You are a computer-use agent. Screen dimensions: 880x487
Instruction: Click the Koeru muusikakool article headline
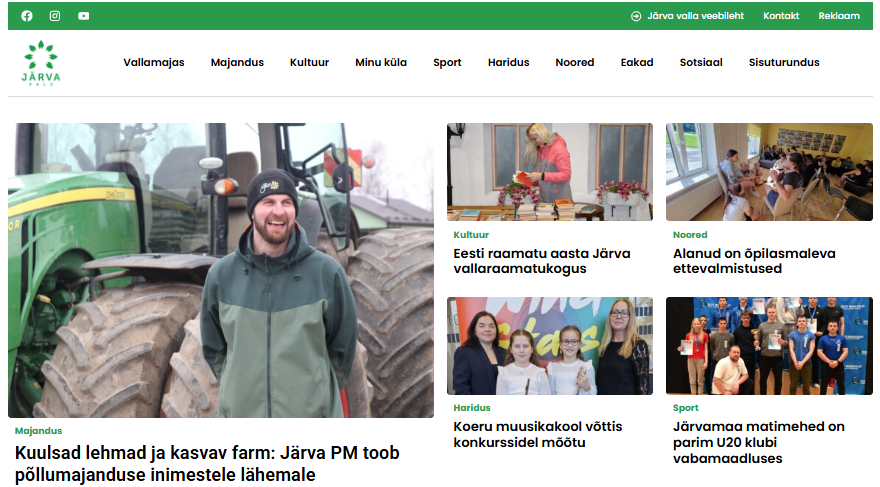coord(537,434)
